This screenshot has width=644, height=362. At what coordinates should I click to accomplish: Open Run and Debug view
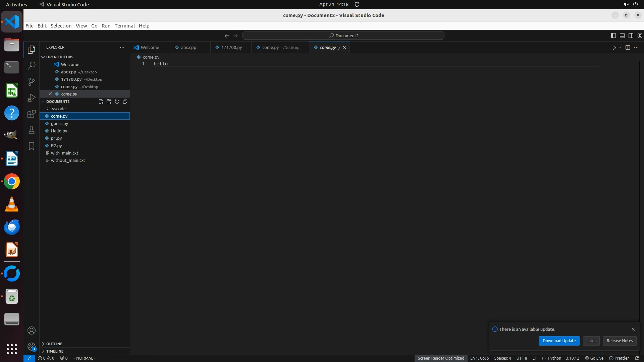[32, 98]
